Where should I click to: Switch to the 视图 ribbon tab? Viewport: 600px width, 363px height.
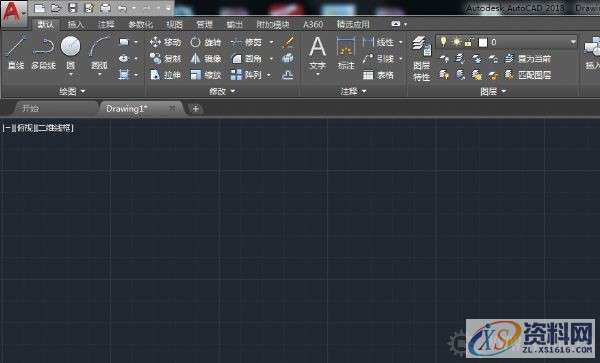pos(174,24)
